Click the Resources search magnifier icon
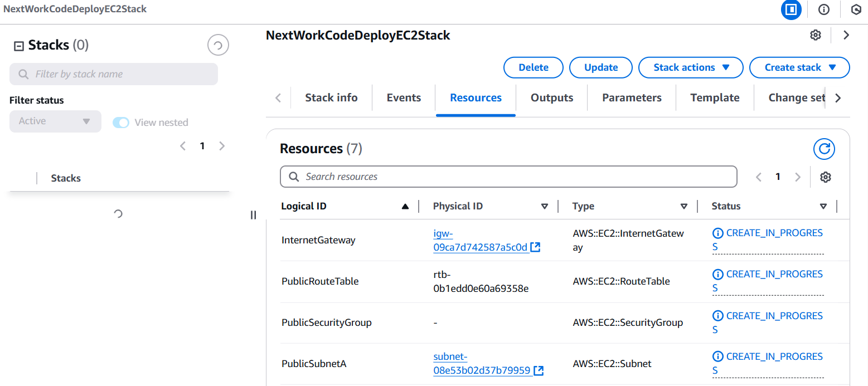 tap(294, 177)
